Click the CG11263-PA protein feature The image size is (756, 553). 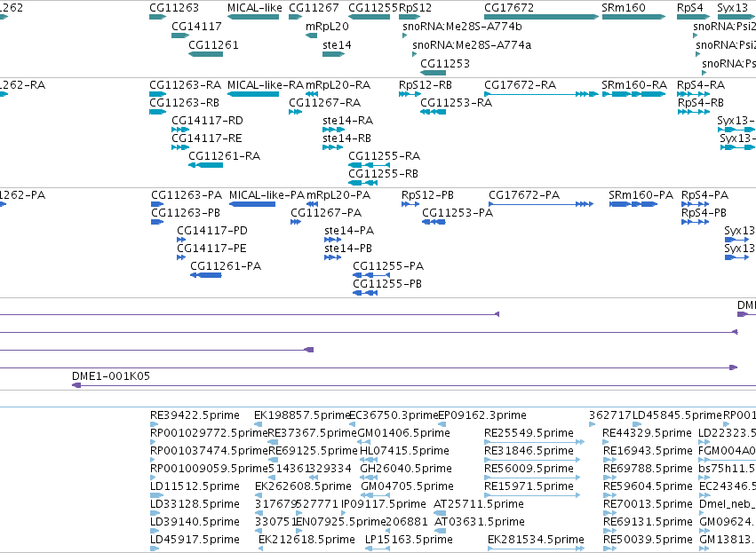[157, 204]
